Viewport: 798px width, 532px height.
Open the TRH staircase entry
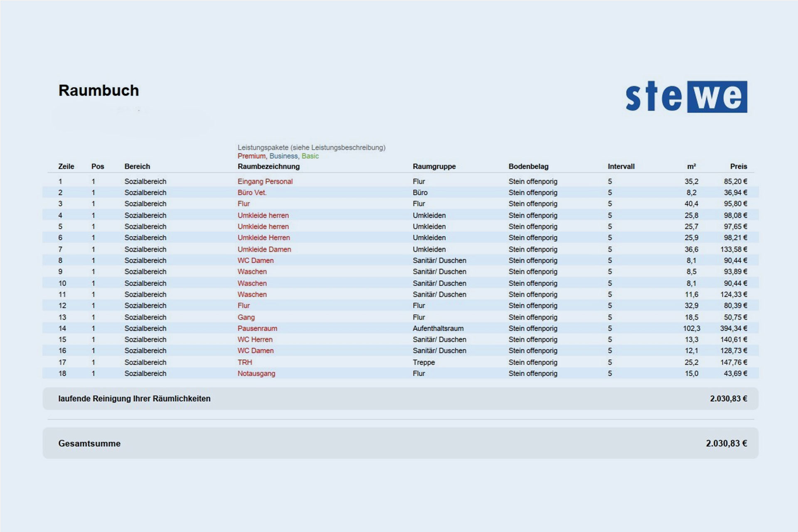245,362
